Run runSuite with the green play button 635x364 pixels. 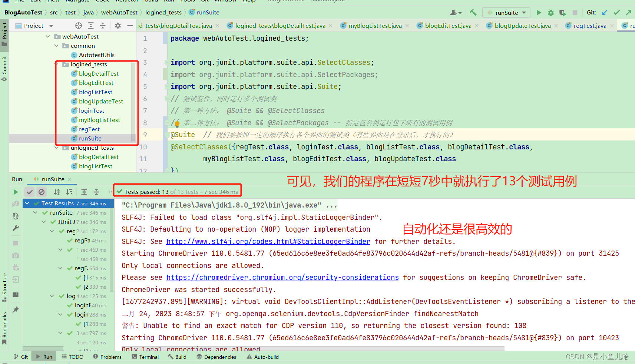(539, 13)
